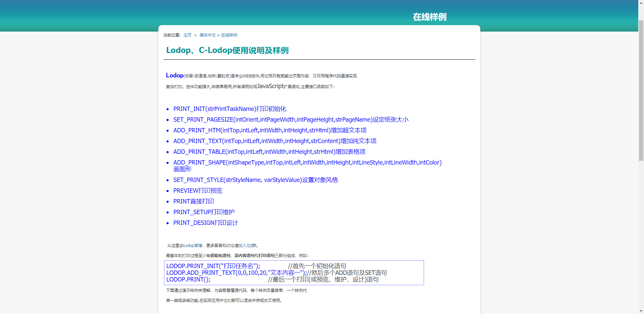Open the 在线样例 breadcrumb link

pos(229,35)
